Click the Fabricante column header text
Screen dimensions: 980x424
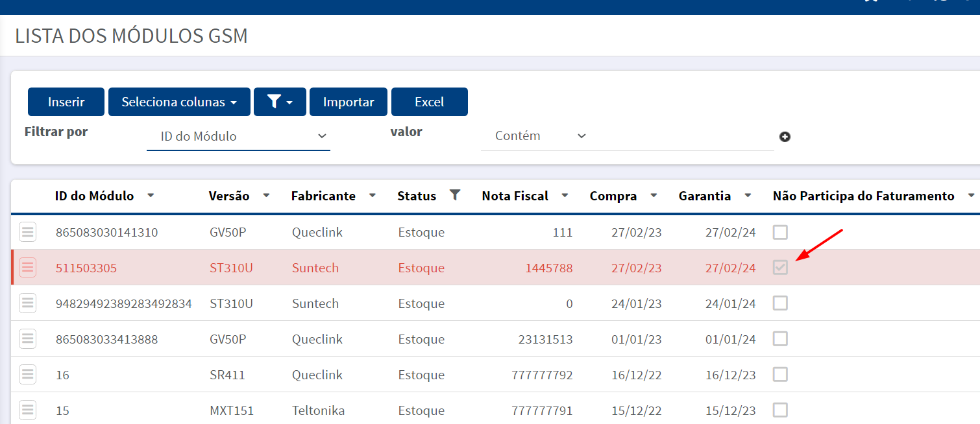tap(323, 196)
